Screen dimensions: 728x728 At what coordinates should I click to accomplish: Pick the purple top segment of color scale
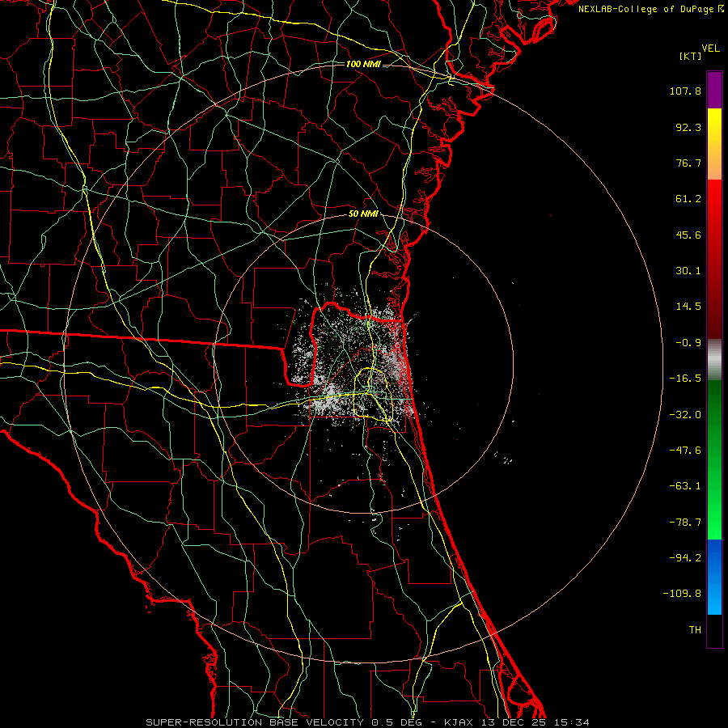pyautogui.click(x=714, y=90)
